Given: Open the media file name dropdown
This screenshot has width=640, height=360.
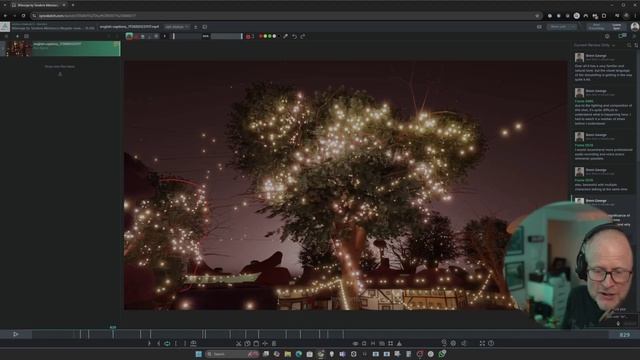Looking at the screenshot, I should click(x=130, y=27).
